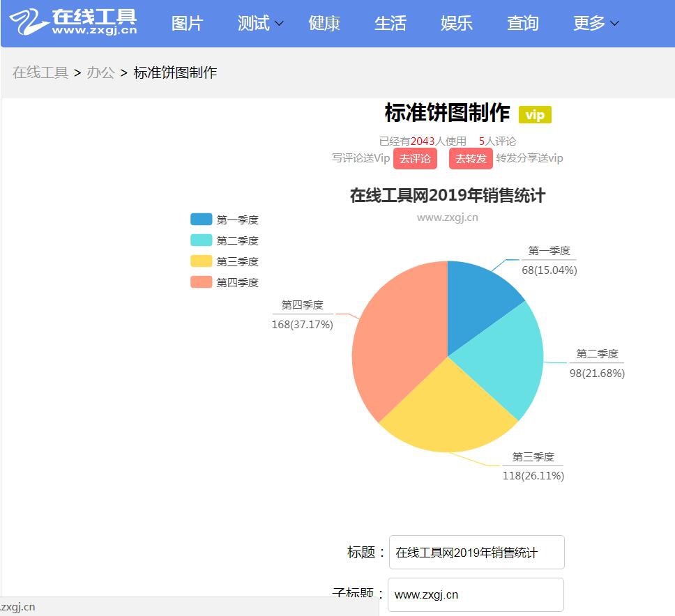Open the 图片 menu
This screenshot has height=616, width=675.
point(187,24)
